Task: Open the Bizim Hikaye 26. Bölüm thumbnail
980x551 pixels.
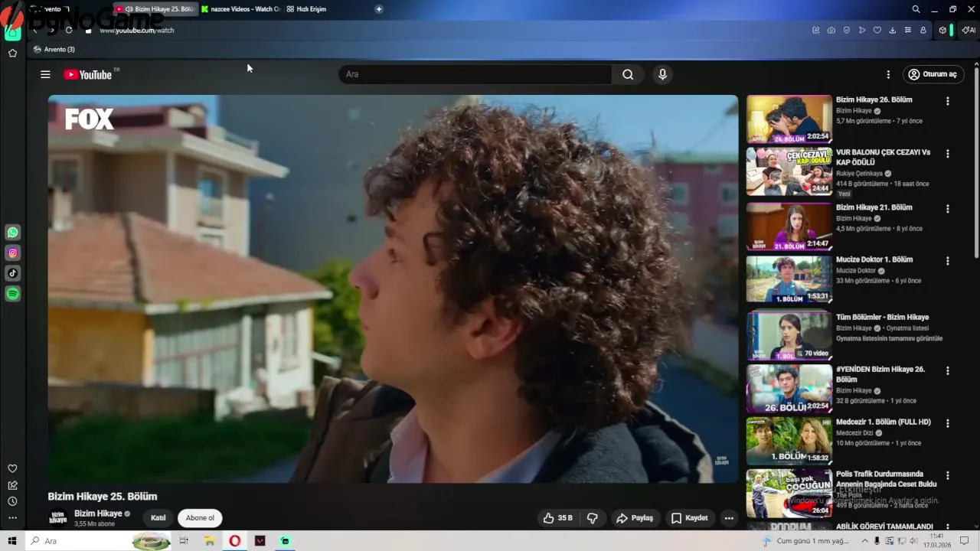Action: (x=789, y=119)
